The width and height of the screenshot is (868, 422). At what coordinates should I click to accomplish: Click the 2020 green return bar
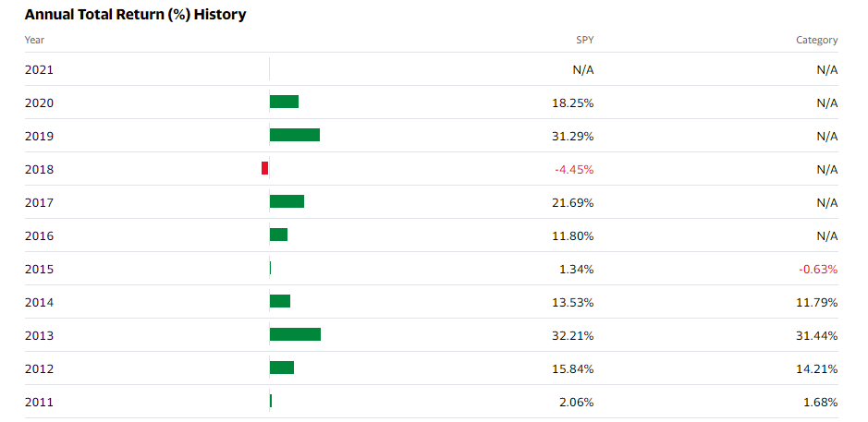284,102
